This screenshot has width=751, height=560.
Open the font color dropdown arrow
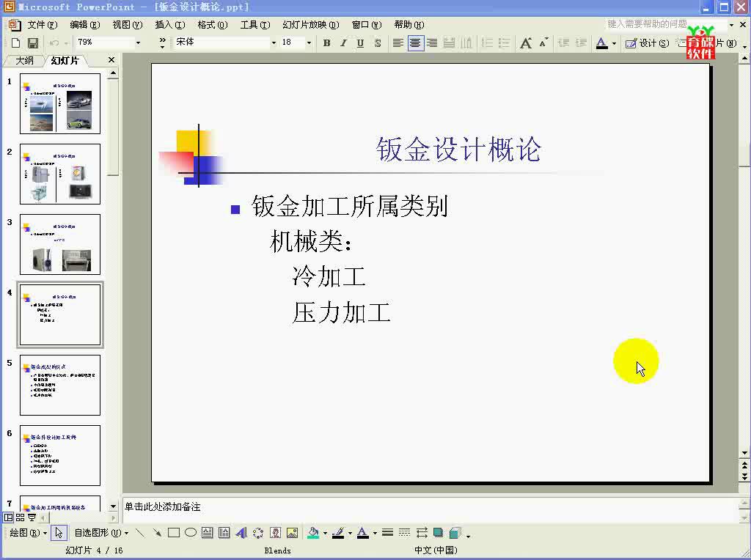[614, 43]
